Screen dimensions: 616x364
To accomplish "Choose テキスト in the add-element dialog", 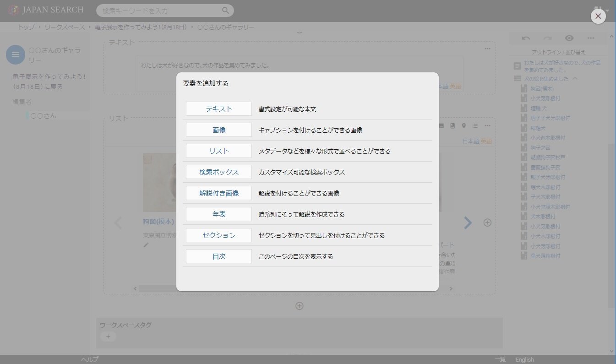I will coord(219,109).
